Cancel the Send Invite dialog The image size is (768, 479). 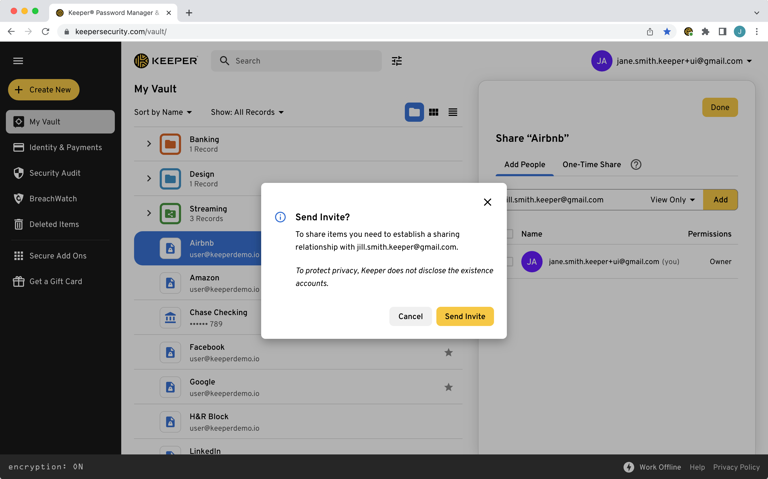[x=410, y=316]
